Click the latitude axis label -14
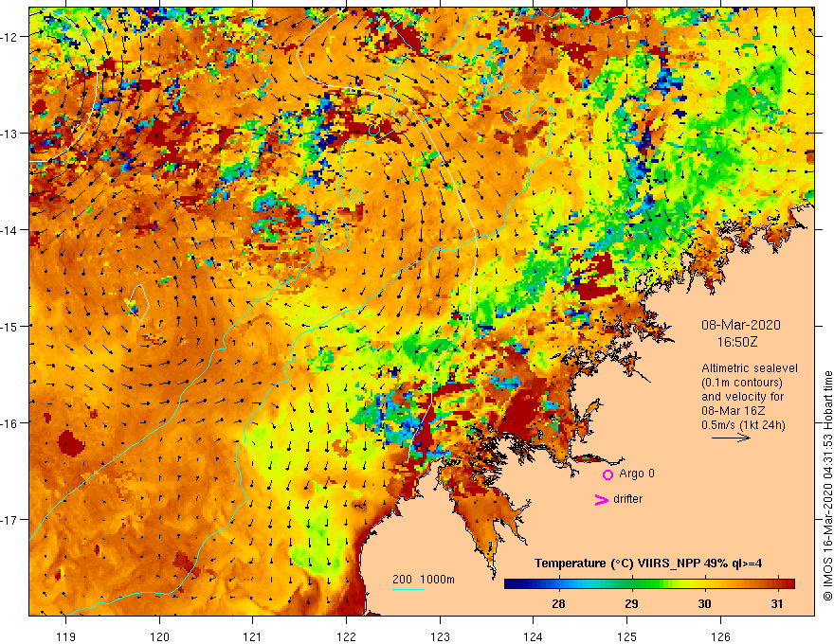The image size is (834, 644). [x=10, y=230]
